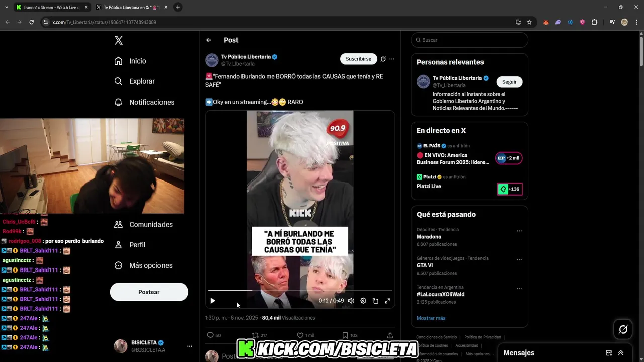Open the tab search dropdown
The height and width of the screenshot is (362, 644).
6,7
